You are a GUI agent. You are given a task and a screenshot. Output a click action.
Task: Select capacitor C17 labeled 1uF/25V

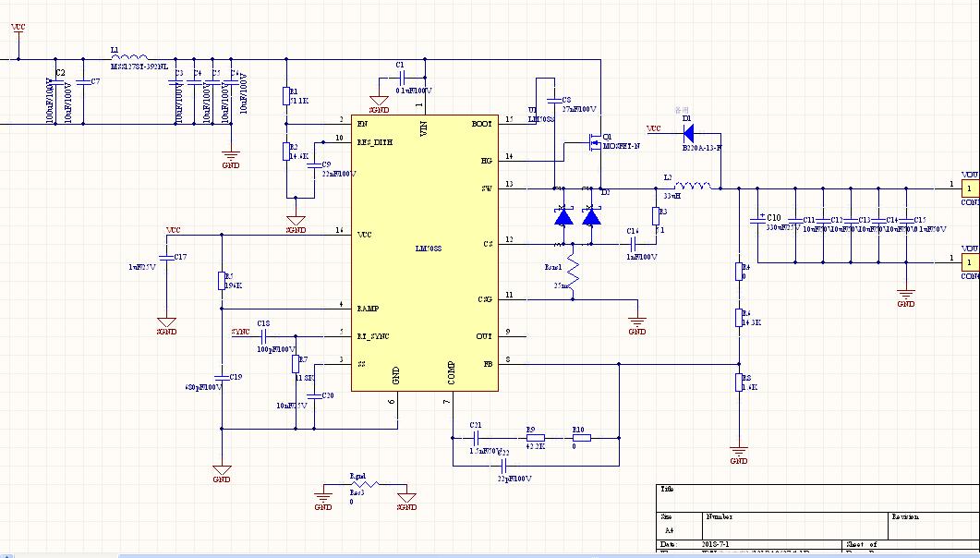[x=166, y=256]
